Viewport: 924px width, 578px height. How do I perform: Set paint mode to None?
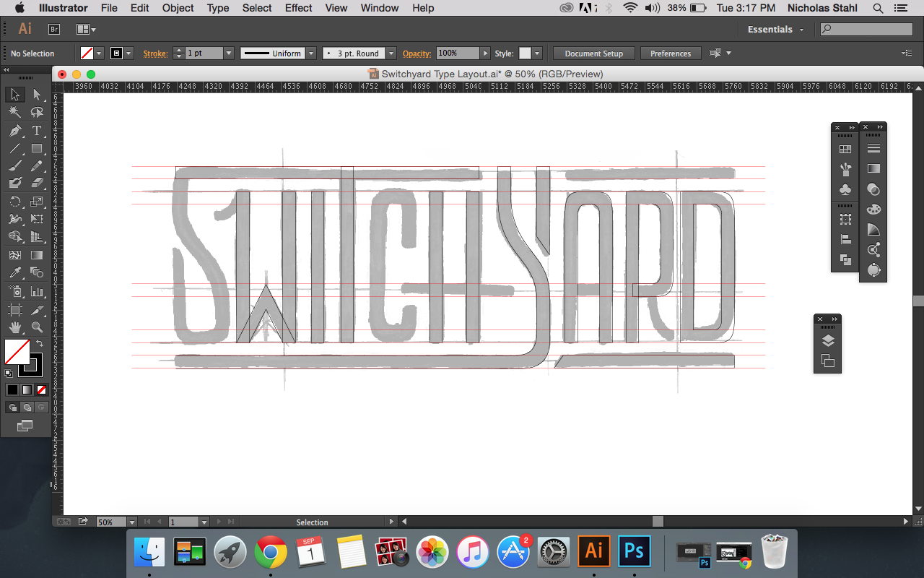(41, 389)
